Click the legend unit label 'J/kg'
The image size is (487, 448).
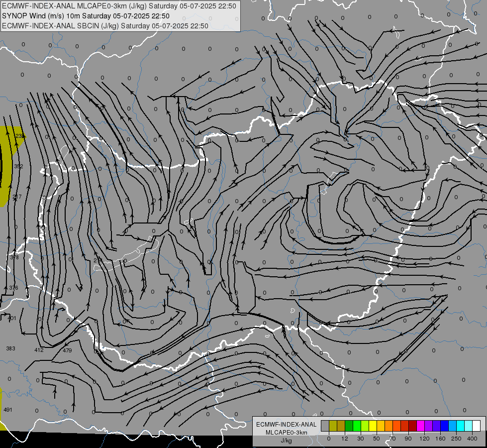tap(287, 441)
